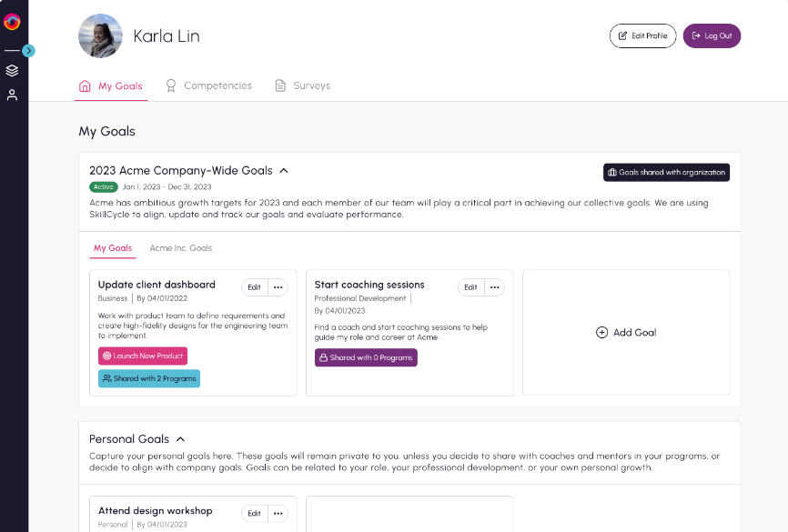Expand the sidebar with the arrow toggle
788x532 pixels.
click(28, 51)
